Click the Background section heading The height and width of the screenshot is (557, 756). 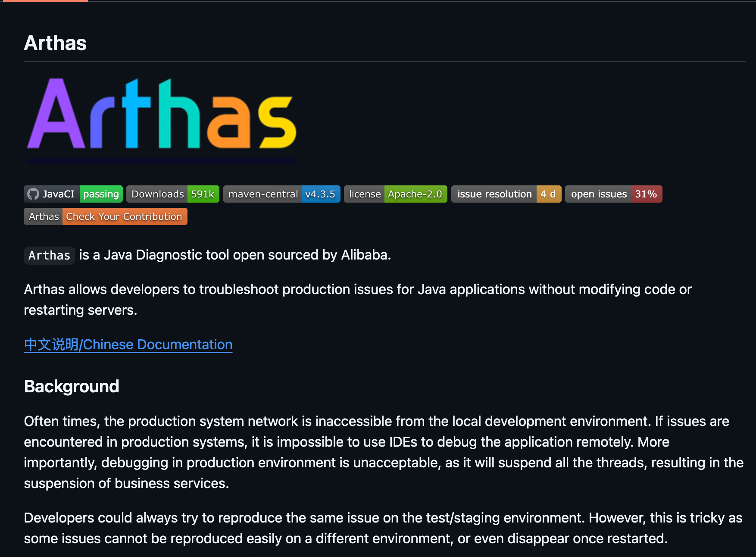click(x=72, y=386)
